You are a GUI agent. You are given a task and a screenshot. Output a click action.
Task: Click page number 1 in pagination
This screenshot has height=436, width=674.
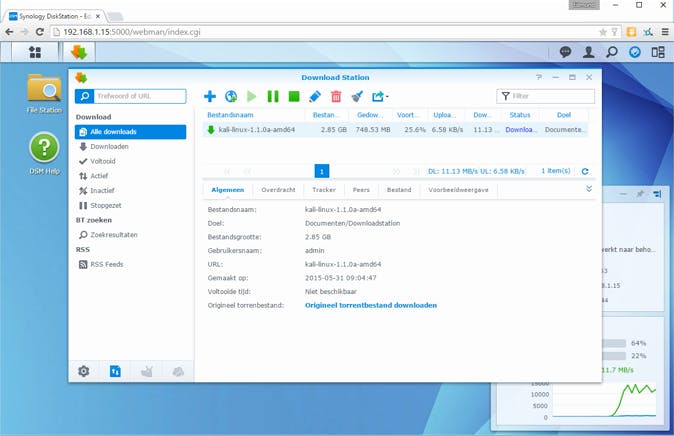(x=322, y=171)
